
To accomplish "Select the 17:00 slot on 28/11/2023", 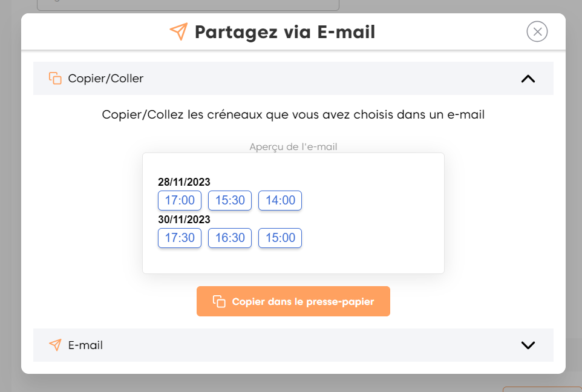I will coord(180,200).
